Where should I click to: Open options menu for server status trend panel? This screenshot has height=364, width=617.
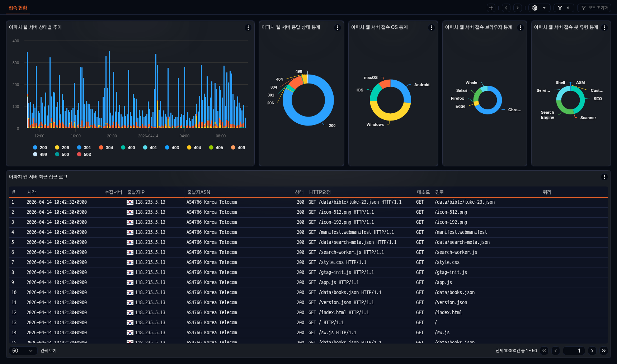point(248,28)
